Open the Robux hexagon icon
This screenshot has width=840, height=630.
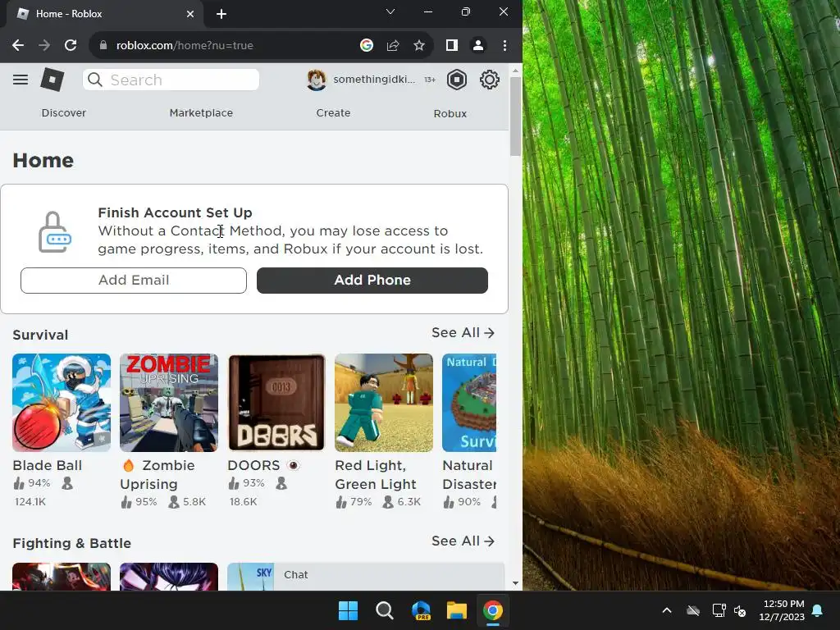click(457, 80)
